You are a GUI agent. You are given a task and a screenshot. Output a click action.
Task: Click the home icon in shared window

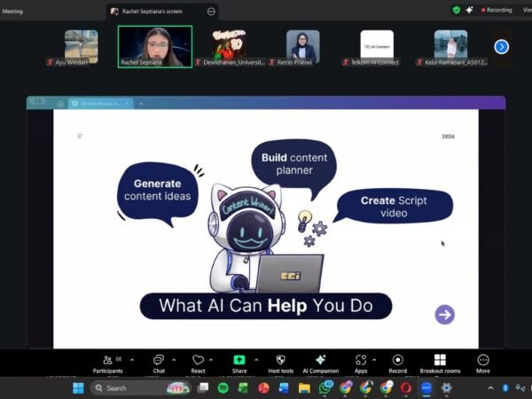(x=60, y=104)
